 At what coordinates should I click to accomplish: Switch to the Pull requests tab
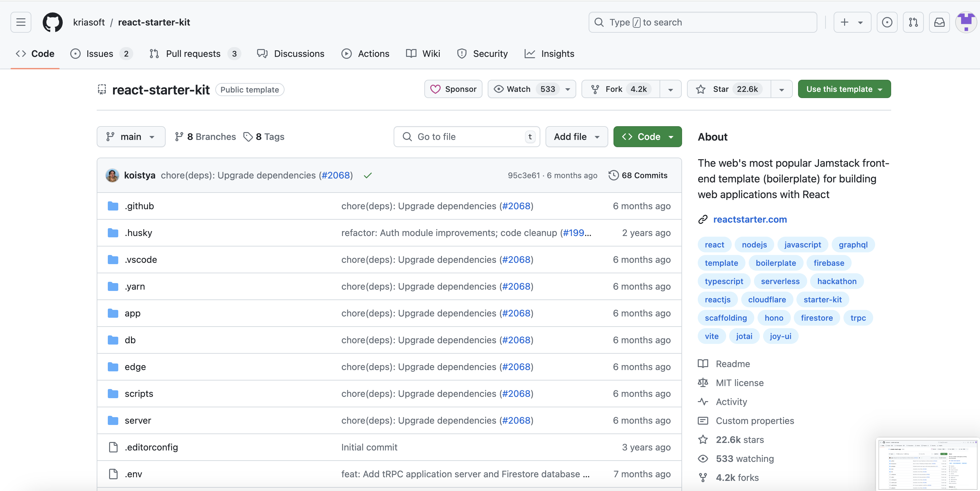coord(195,54)
